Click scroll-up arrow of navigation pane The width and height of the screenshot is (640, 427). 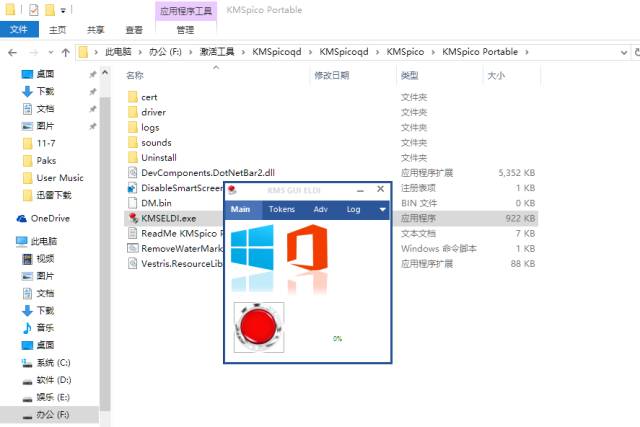(105, 73)
